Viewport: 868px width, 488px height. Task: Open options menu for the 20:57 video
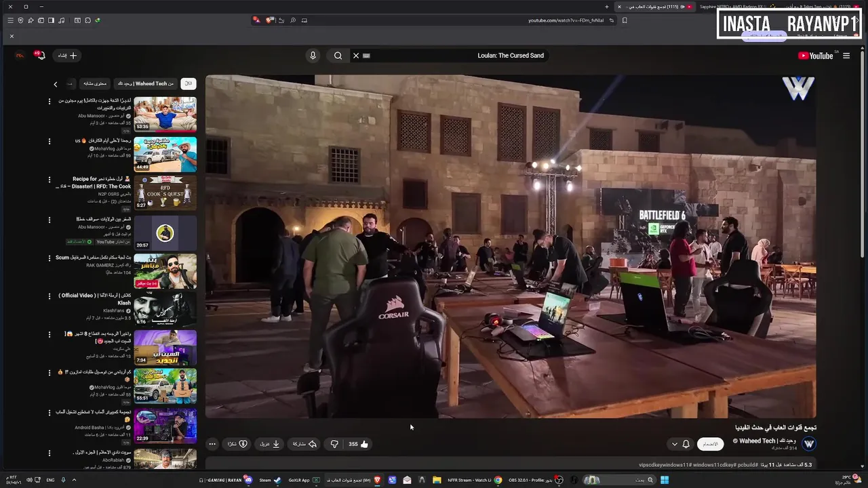click(x=49, y=220)
